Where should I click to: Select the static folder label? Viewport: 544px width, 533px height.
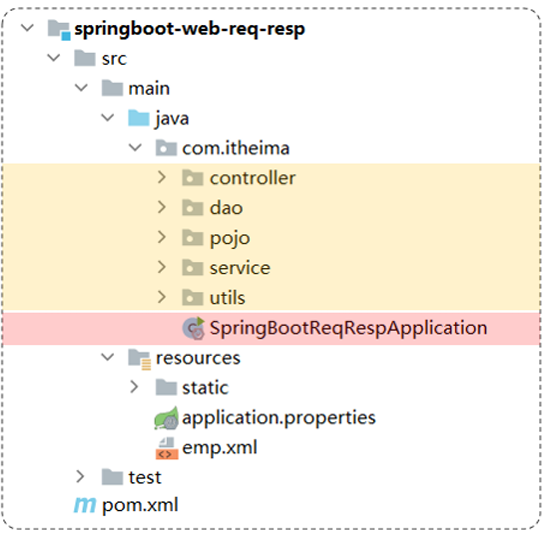click(205, 387)
